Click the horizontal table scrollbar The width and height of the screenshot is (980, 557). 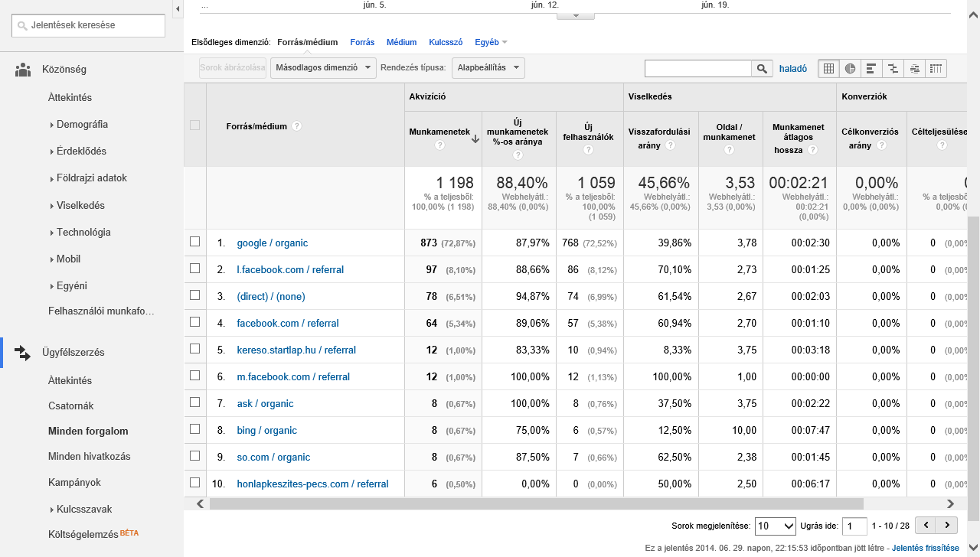[x=536, y=504]
